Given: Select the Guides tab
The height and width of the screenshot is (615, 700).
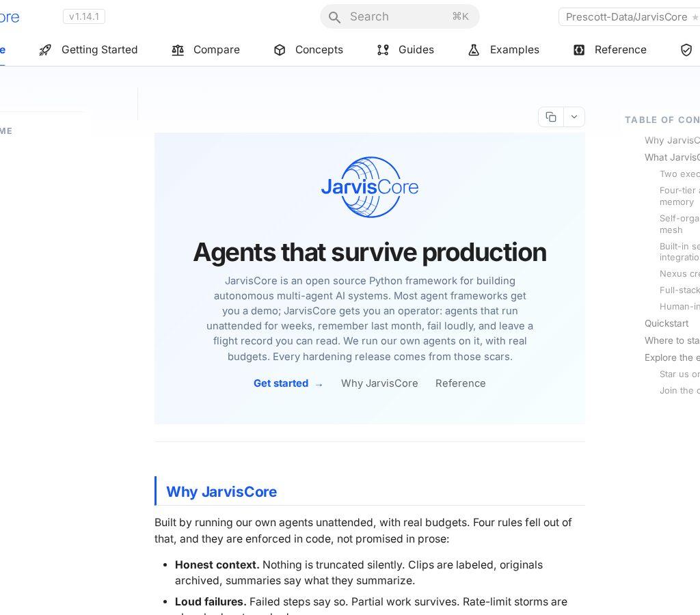Looking at the screenshot, I should (x=406, y=50).
